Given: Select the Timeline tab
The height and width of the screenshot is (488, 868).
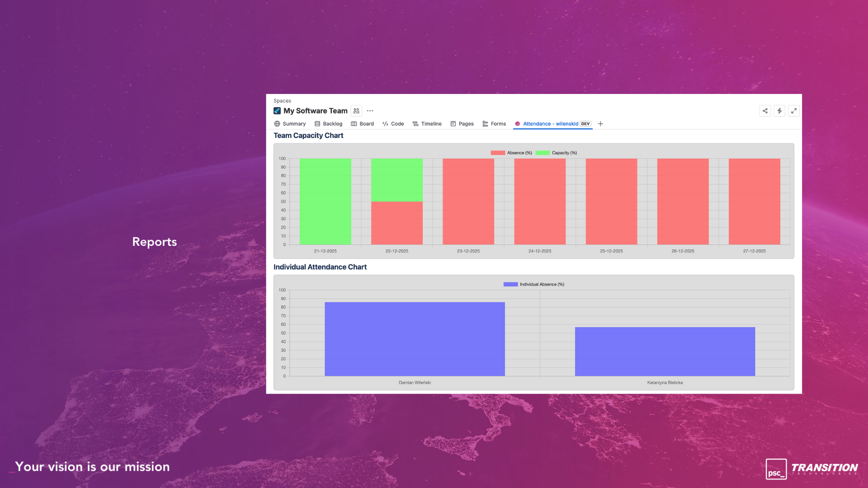Looking at the screenshot, I should [427, 124].
